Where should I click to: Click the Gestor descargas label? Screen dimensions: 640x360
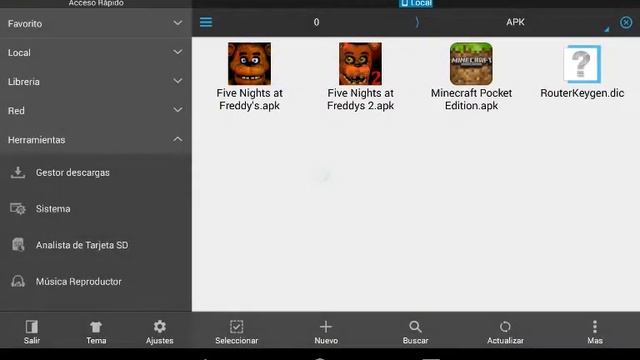pos(73,173)
